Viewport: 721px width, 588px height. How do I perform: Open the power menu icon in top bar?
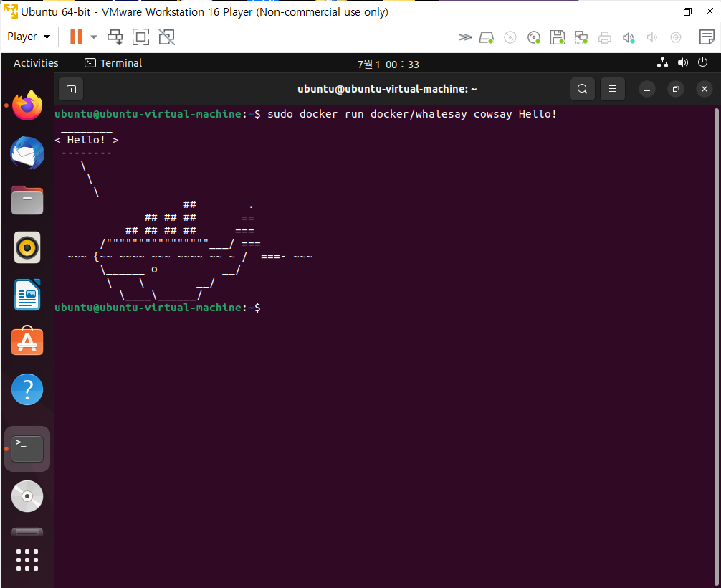pyautogui.click(x=702, y=62)
